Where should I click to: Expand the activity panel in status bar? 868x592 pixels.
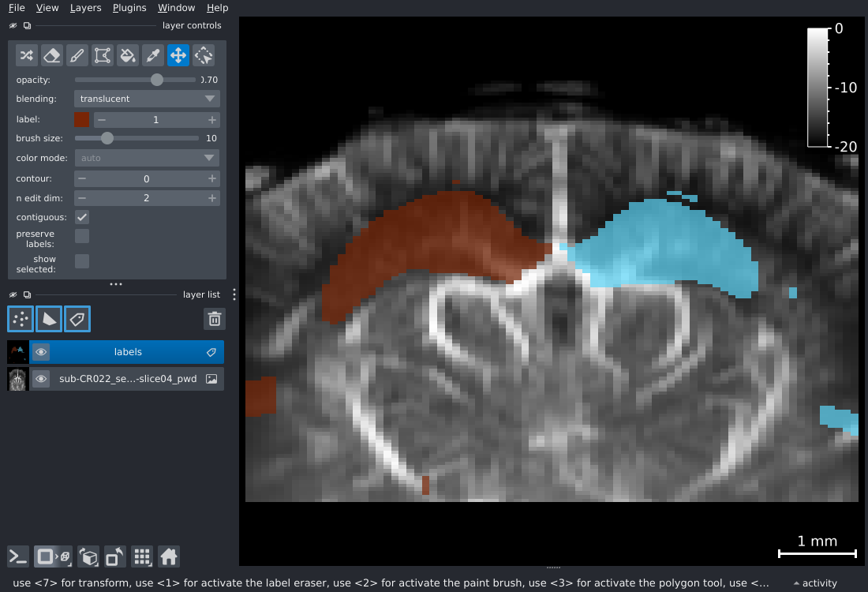point(815,583)
